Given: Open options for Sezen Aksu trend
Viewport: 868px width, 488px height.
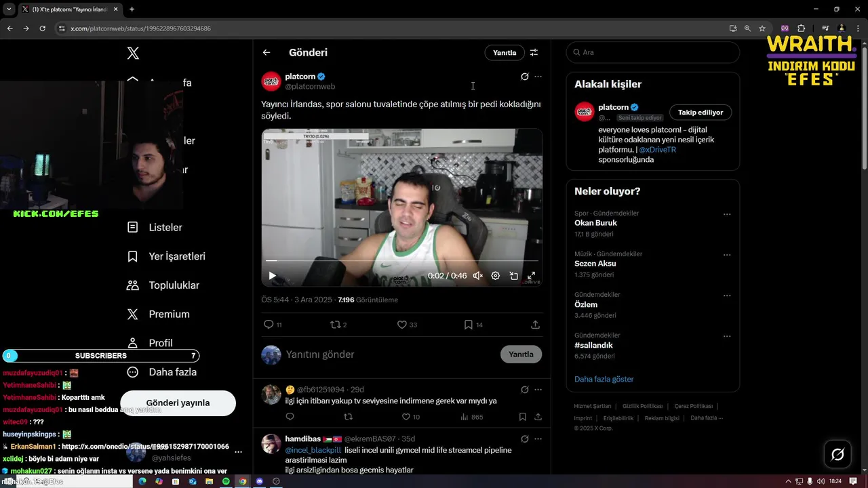Looking at the screenshot, I should coord(727,255).
